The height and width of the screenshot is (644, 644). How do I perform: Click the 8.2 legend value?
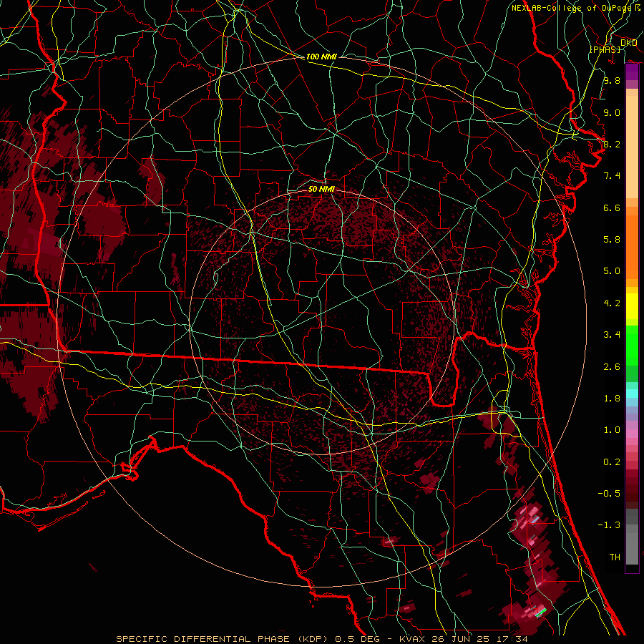(x=612, y=144)
